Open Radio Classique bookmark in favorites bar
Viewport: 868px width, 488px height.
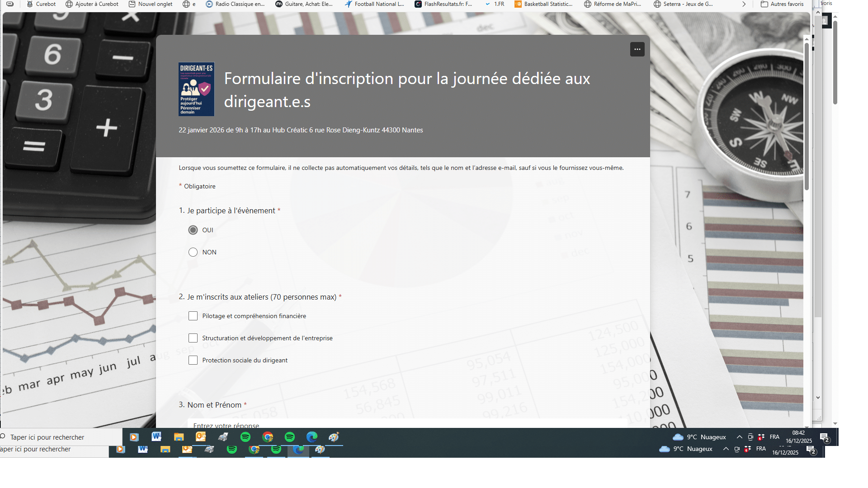(x=235, y=4)
